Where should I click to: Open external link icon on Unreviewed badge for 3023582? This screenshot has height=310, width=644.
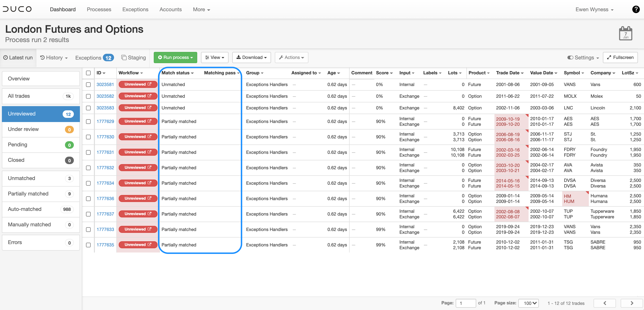coord(150,96)
